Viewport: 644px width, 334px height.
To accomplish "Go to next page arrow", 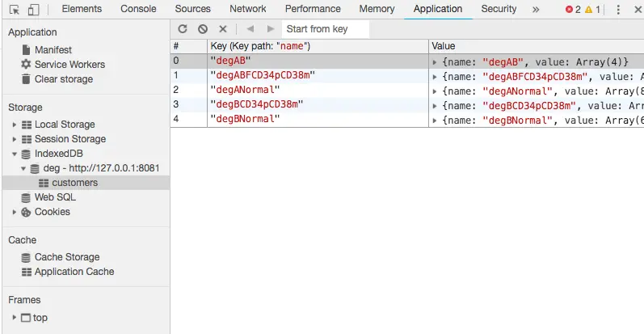I will [x=270, y=29].
